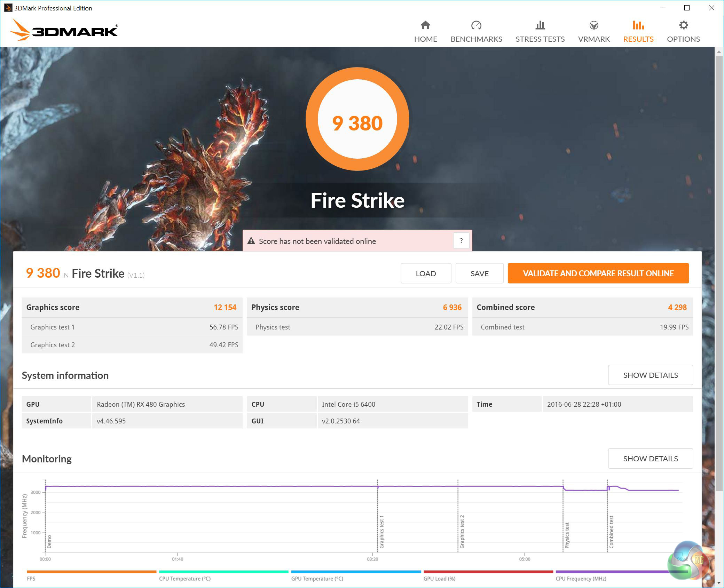This screenshot has width=724, height=588.
Task: Click the warning triangle icon
Action: coord(251,241)
